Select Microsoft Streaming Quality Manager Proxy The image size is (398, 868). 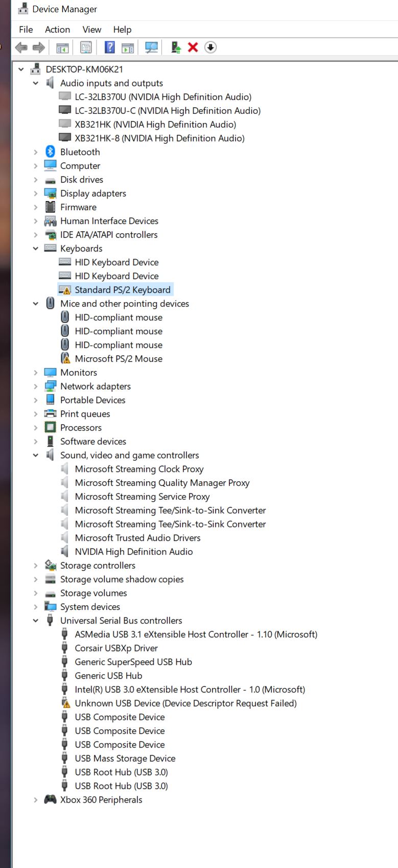coord(162,483)
